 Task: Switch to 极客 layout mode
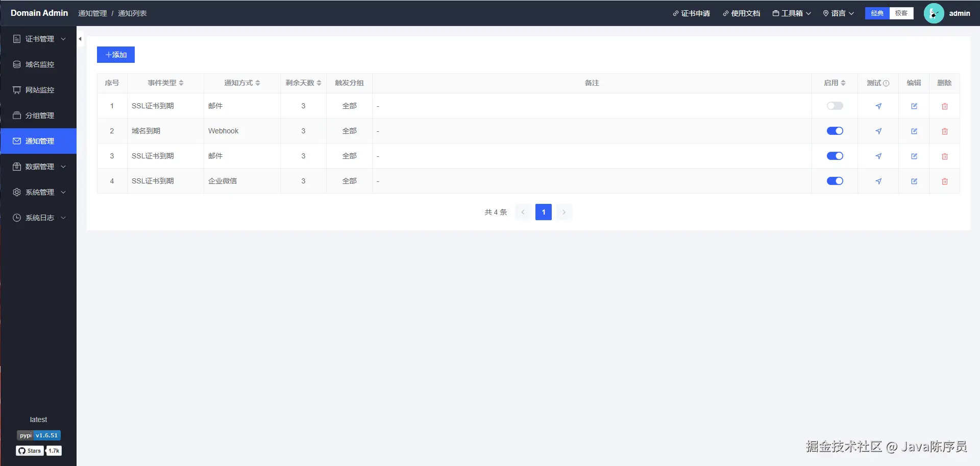pyautogui.click(x=901, y=13)
